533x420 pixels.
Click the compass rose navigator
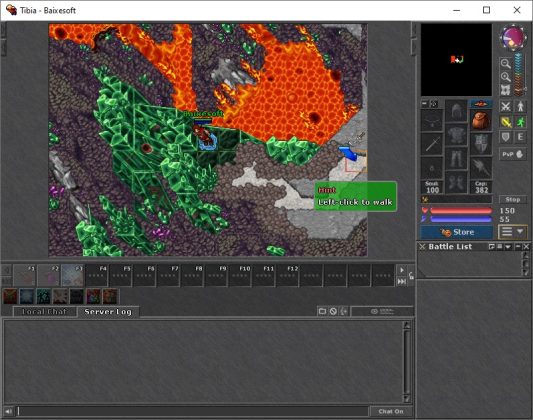[x=513, y=37]
